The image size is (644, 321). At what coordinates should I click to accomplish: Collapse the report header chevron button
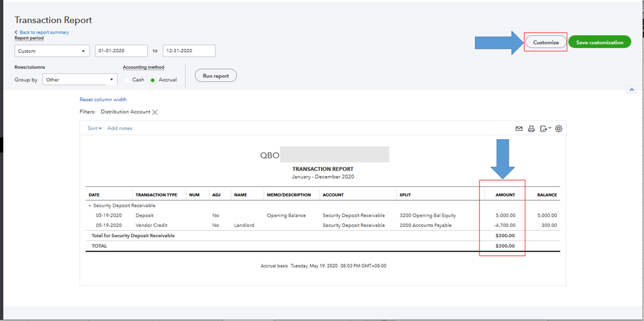(632, 90)
